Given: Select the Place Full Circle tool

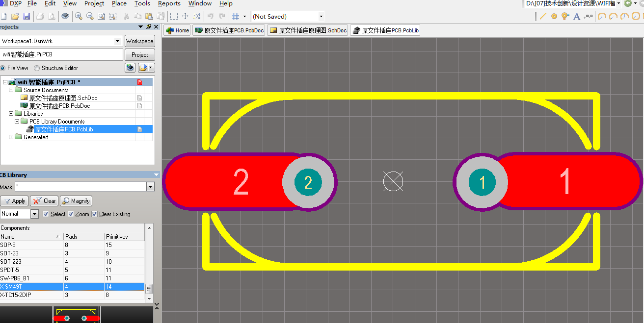Looking at the screenshot, I should pyautogui.click(x=636, y=16).
